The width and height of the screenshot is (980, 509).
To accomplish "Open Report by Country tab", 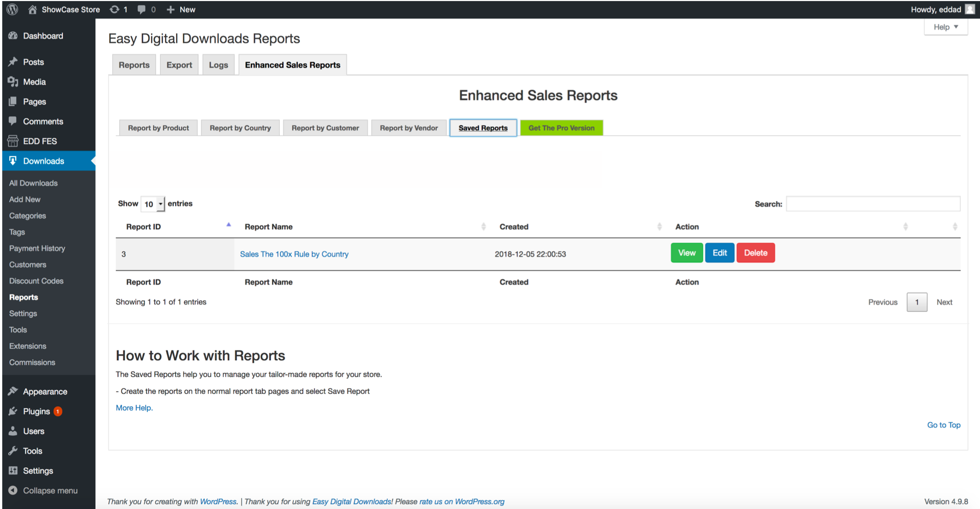I will [x=240, y=128].
